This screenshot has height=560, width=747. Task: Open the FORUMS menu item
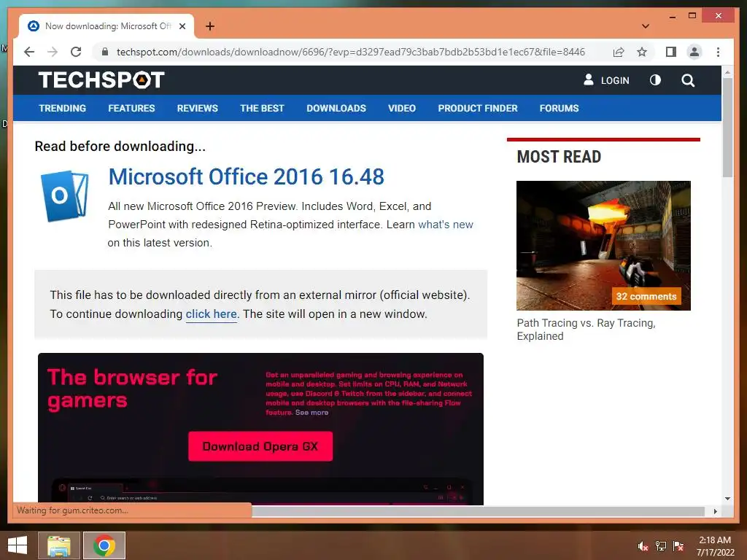(x=560, y=108)
